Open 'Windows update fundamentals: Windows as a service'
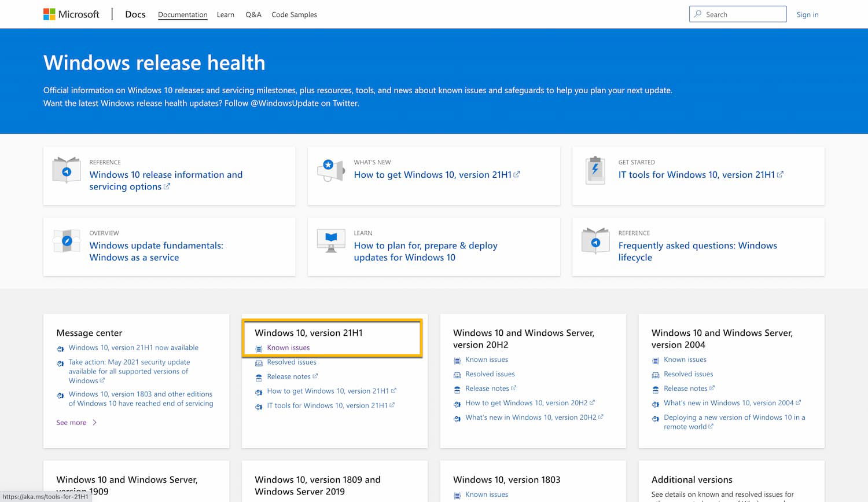This screenshot has height=502, width=868. click(x=156, y=251)
